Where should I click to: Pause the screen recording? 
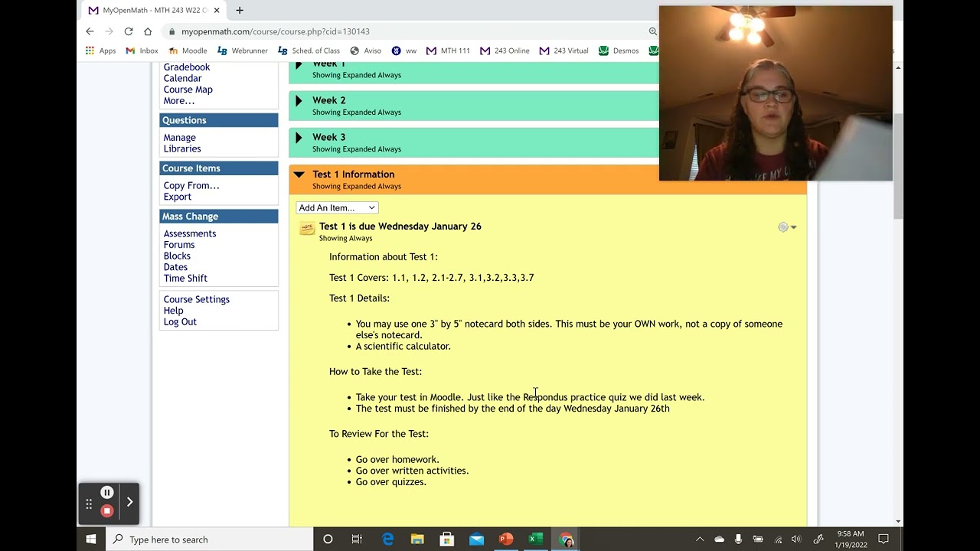coord(107,493)
